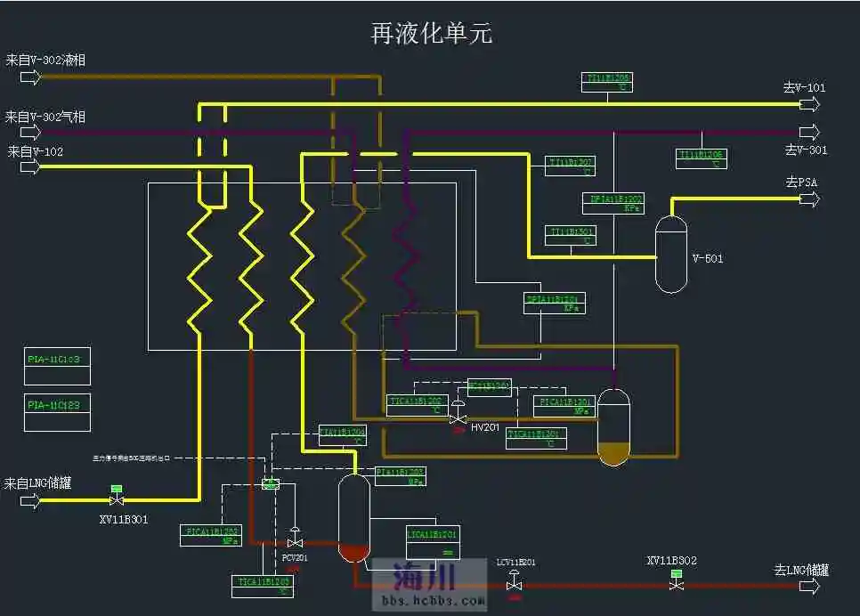Click the 再液化单元 page title
Screen dimensions: 860x616
click(432, 34)
